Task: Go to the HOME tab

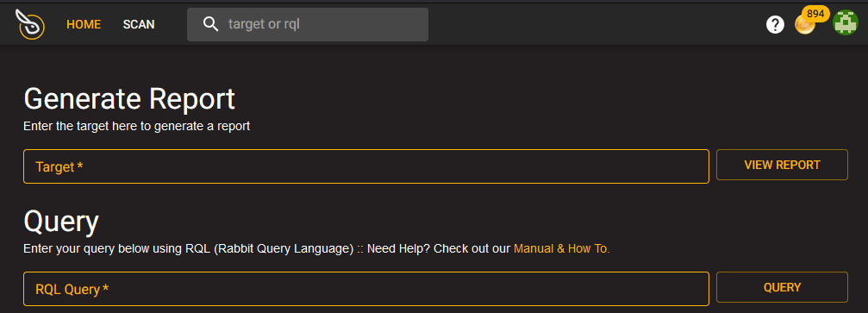Action: point(84,24)
